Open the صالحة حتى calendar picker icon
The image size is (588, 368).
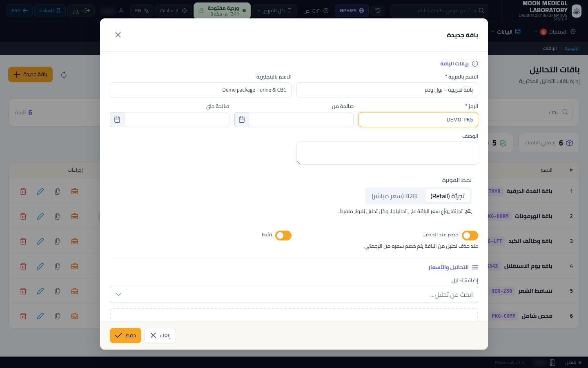pos(117,119)
